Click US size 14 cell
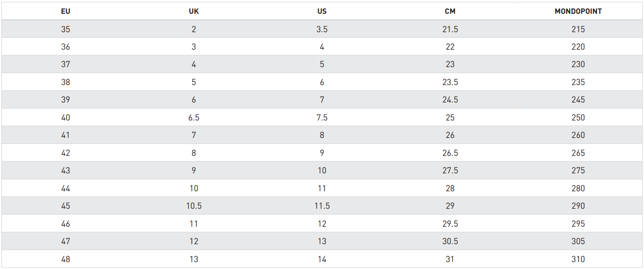Image resolution: width=644 pixels, height=269 pixels. (322, 259)
